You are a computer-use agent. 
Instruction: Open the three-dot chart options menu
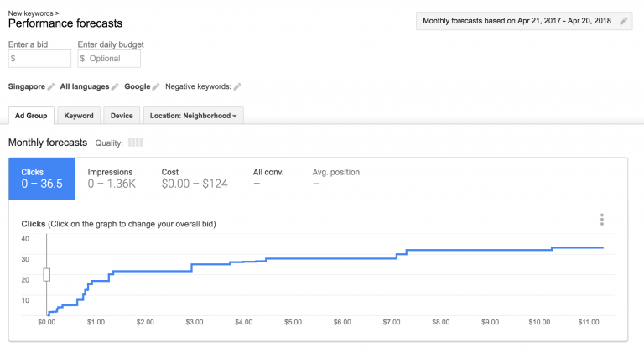[x=601, y=220]
